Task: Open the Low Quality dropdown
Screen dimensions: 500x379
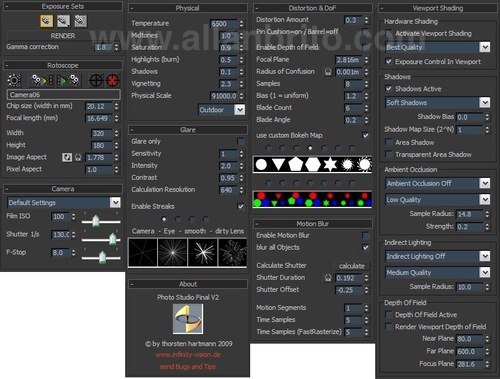Action: [x=438, y=199]
